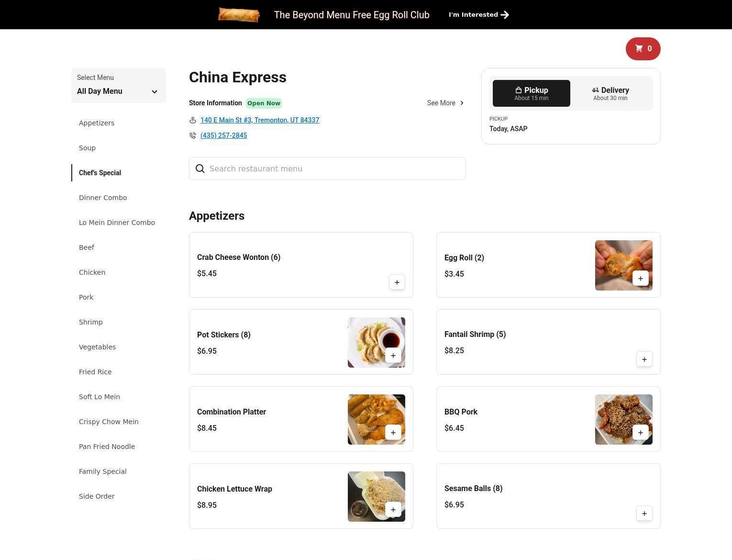Viewport: 732px width, 560px height.
Task: Call the restaurant phone number link
Action: [x=223, y=135]
